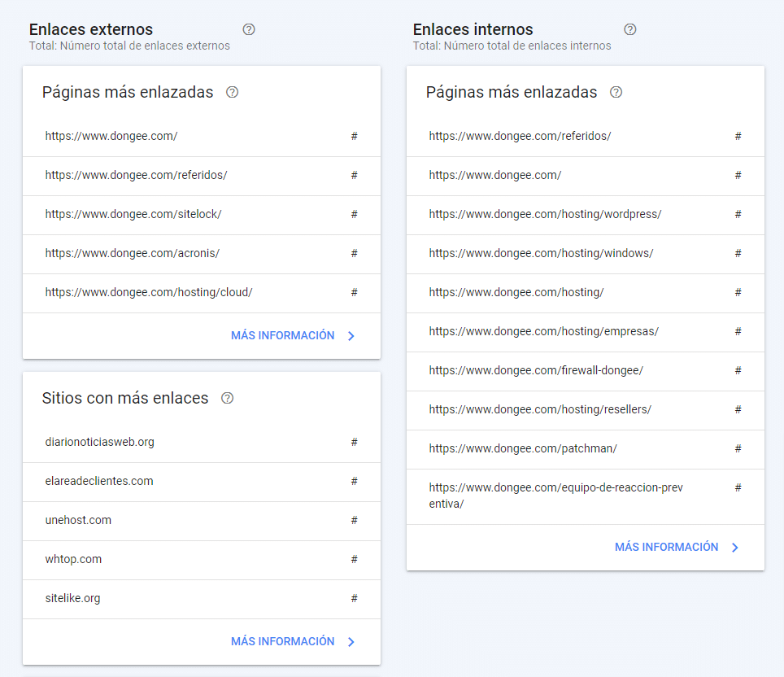Select the hosting/cloud URL row

coord(202,293)
